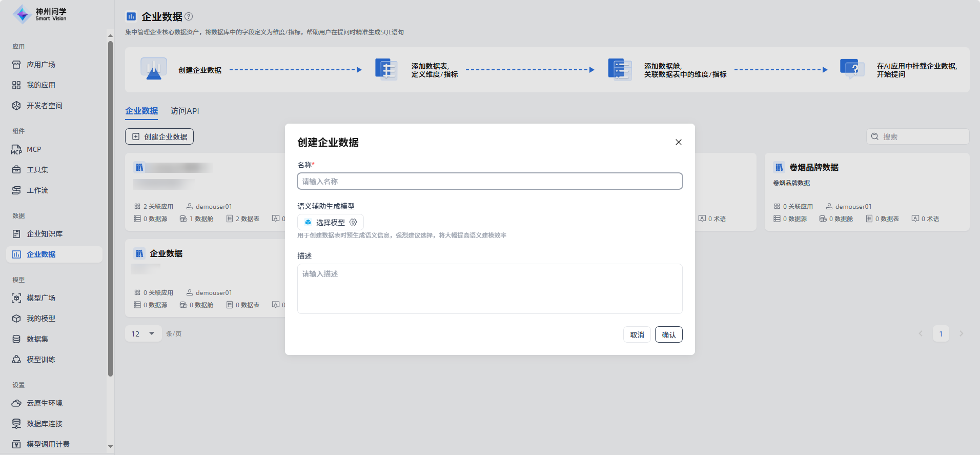Open MCP from the sidebar
This screenshot has width=980, height=455.
(x=34, y=149)
